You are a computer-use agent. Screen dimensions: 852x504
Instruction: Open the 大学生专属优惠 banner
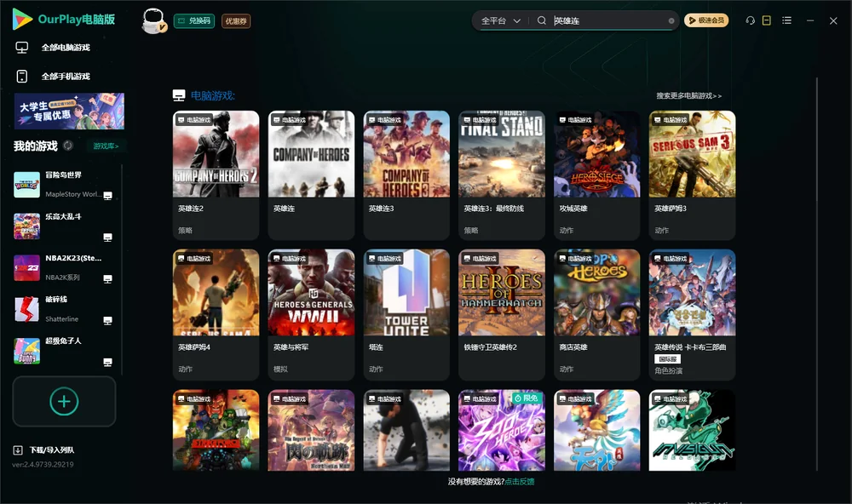(x=70, y=111)
